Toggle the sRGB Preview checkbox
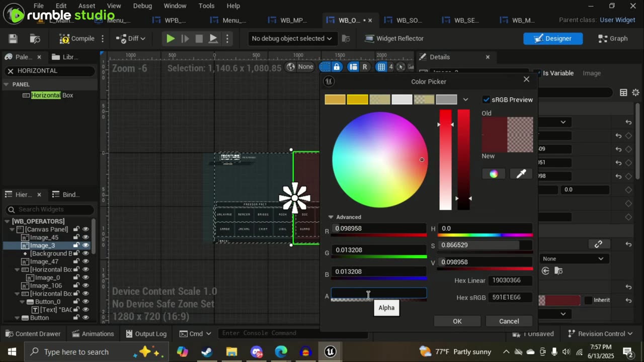Viewport: 644px width, 362px height. tap(486, 100)
